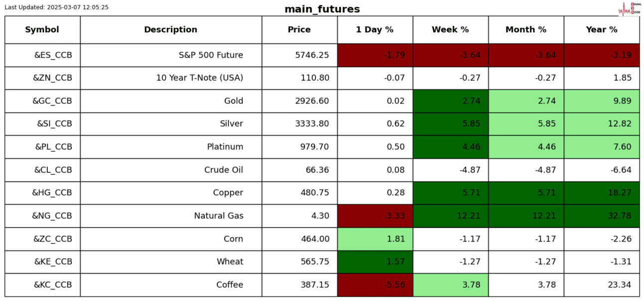644x301 pixels.
Task: Select the Month % column header
Action: (x=526, y=30)
